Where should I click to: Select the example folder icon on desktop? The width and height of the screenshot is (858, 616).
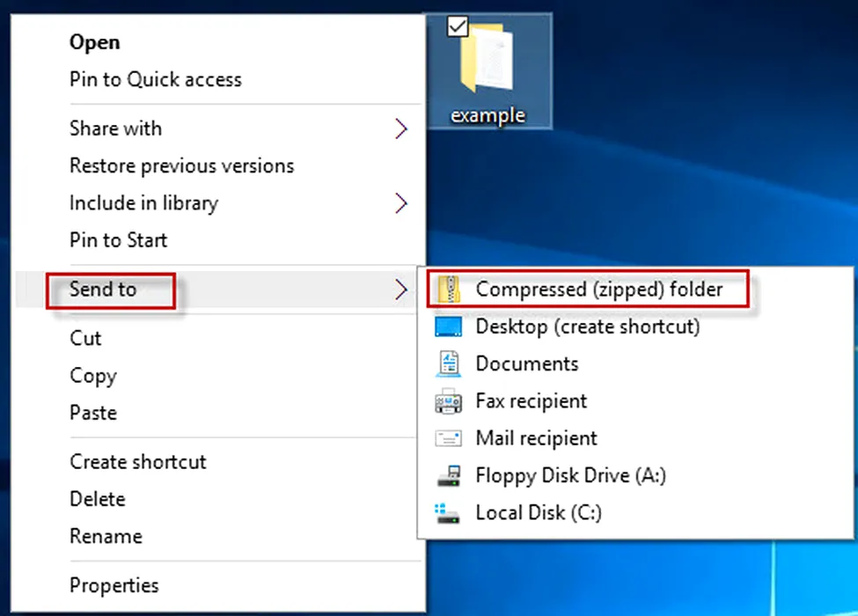[488, 57]
